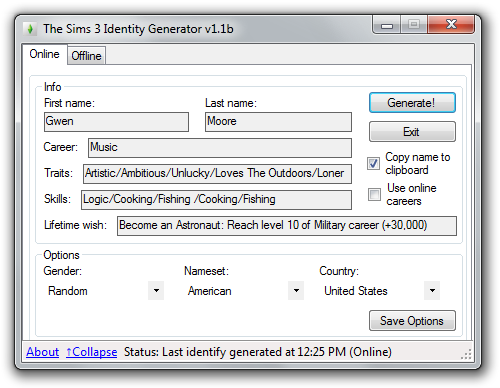Click the 'Use online careers' label
This screenshot has height=388, width=500.
pyautogui.click(x=412, y=194)
